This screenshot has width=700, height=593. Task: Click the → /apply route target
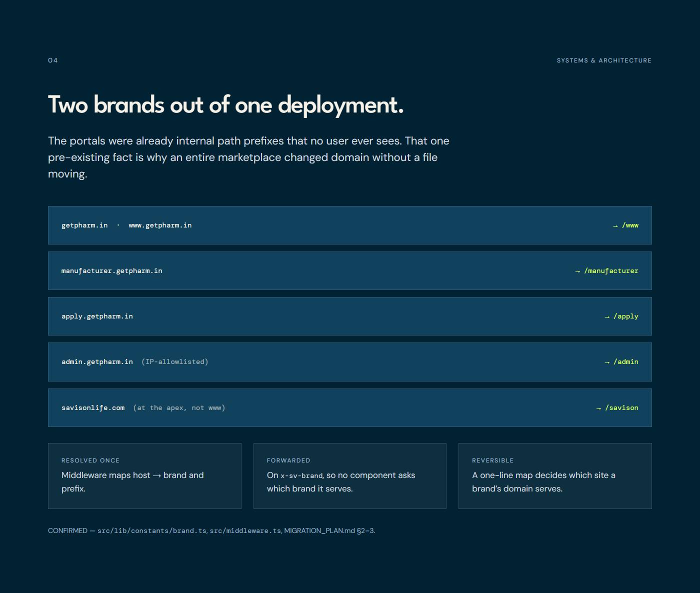(621, 316)
